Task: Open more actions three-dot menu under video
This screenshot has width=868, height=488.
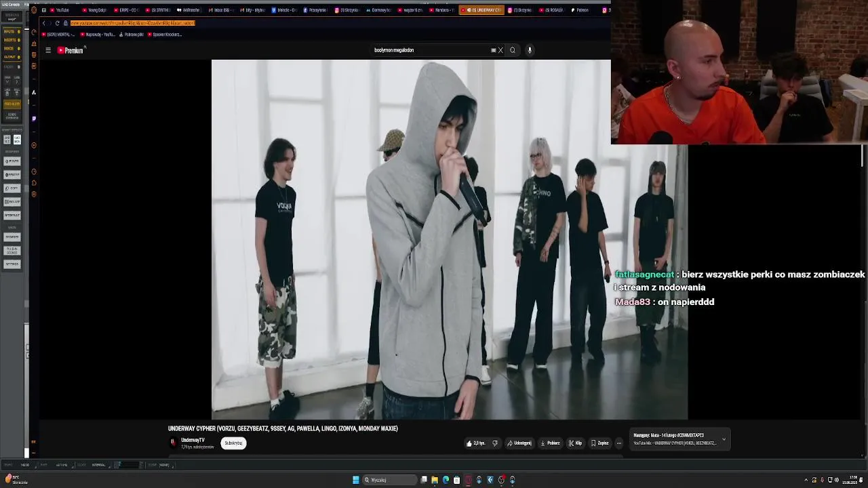Action: click(x=618, y=443)
